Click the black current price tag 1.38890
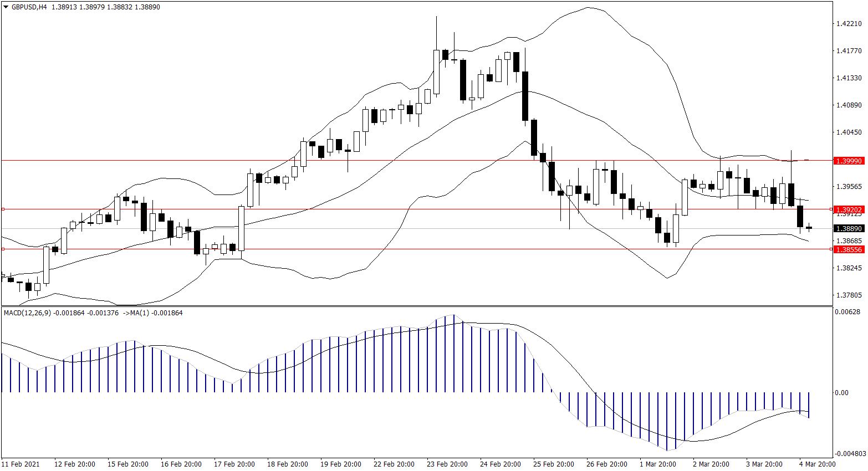This screenshot has width=868, height=471. pyautogui.click(x=849, y=228)
